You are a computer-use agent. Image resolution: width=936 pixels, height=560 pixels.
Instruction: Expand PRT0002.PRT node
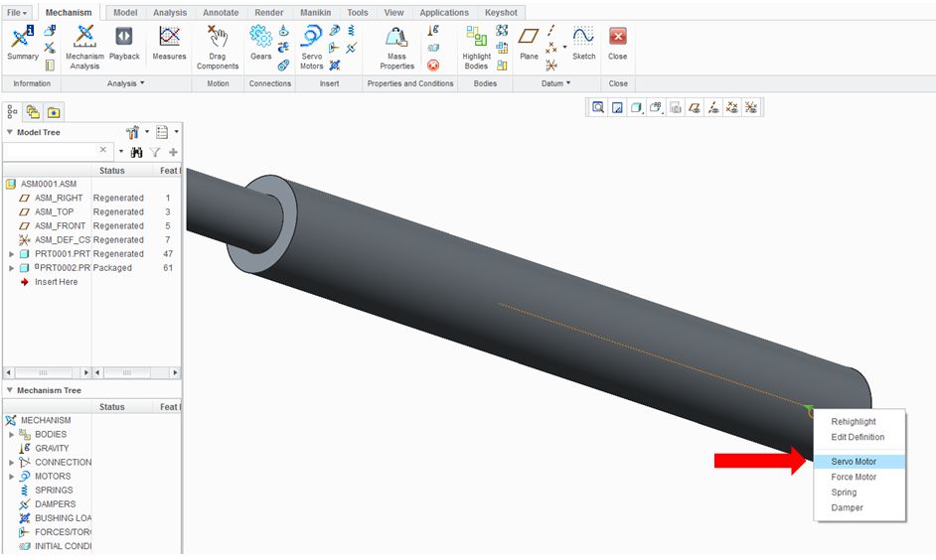point(11,268)
